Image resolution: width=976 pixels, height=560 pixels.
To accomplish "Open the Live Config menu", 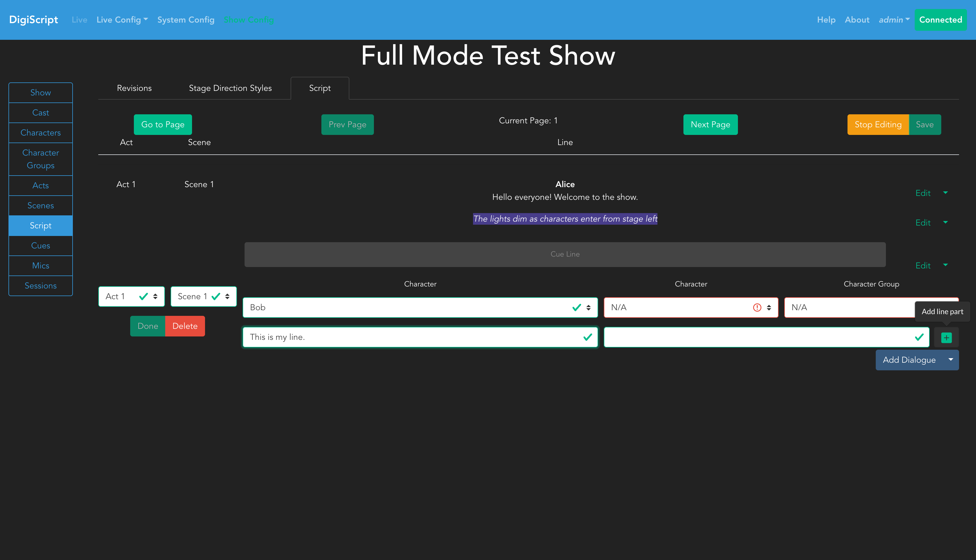I will pyautogui.click(x=122, y=19).
